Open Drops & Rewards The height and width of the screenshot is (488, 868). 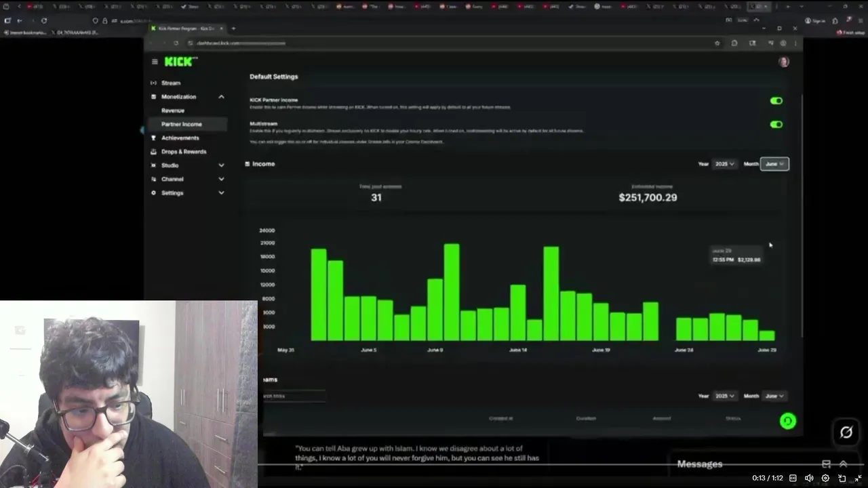point(184,152)
